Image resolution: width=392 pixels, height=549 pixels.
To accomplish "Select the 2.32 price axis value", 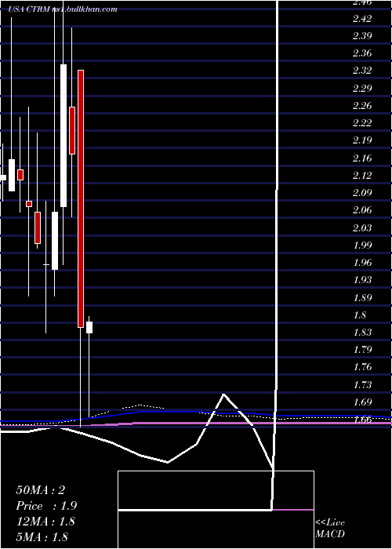I will (361, 71).
